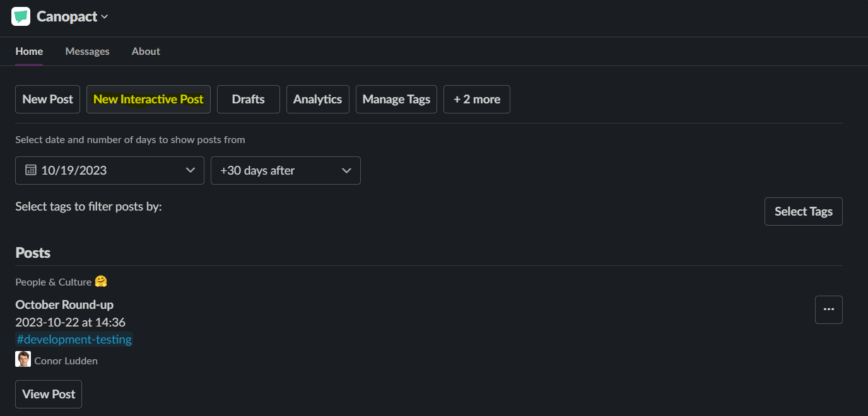Image resolution: width=868 pixels, height=416 pixels.
Task: Click the Posts section heading
Action: [33, 253]
